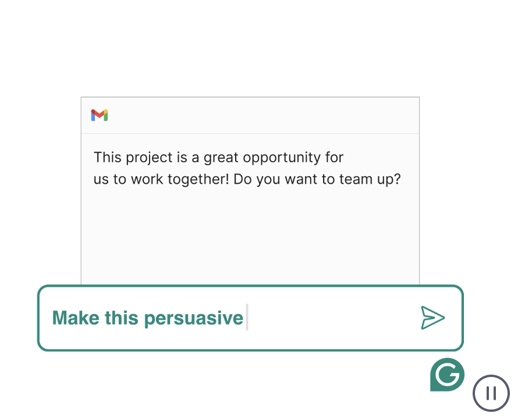Click the email header bar beside Gmail logo

pyautogui.click(x=262, y=115)
